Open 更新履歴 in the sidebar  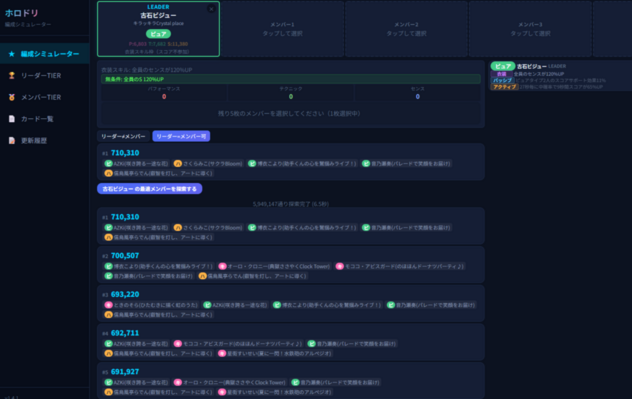44,141
